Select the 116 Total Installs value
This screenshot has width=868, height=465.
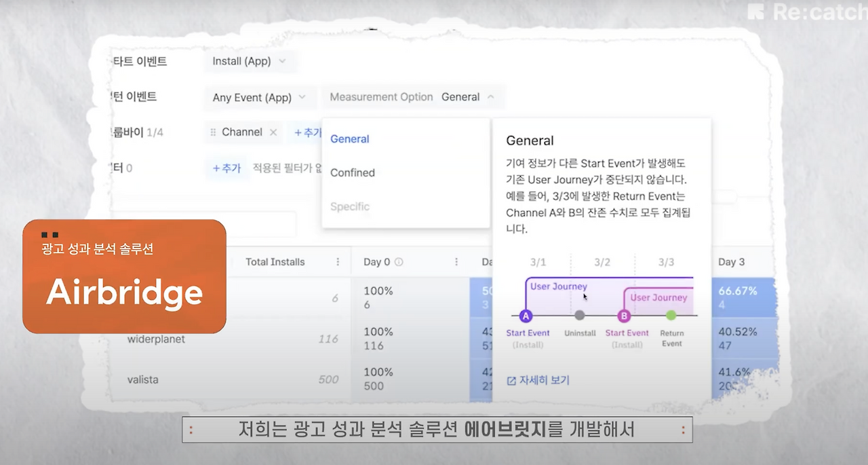pyautogui.click(x=328, y=339)
